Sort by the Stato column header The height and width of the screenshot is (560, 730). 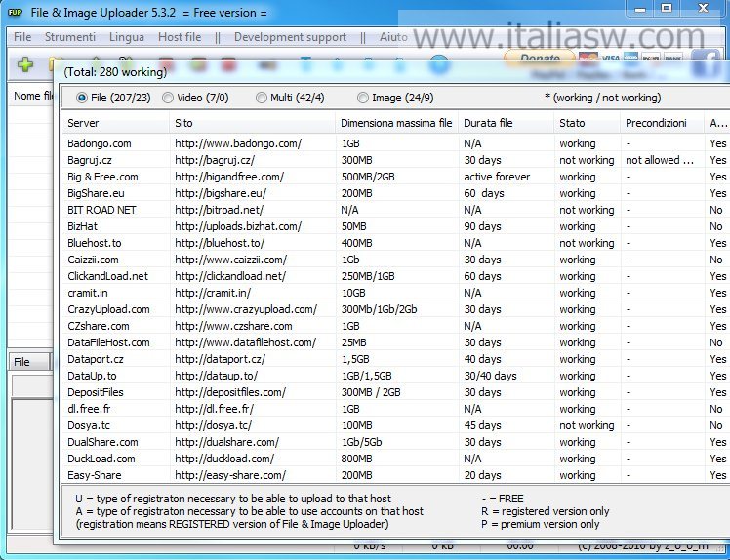(x=588, y=123)
